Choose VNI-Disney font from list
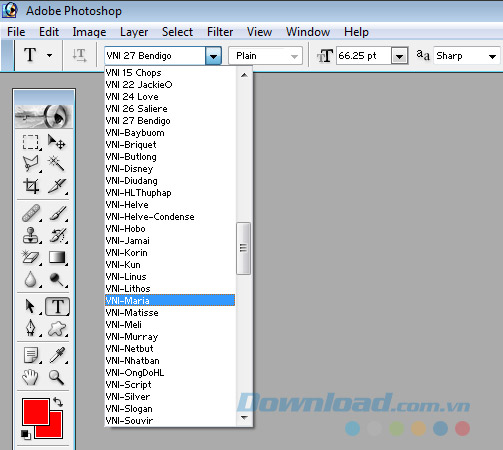 tap(170, 169)
